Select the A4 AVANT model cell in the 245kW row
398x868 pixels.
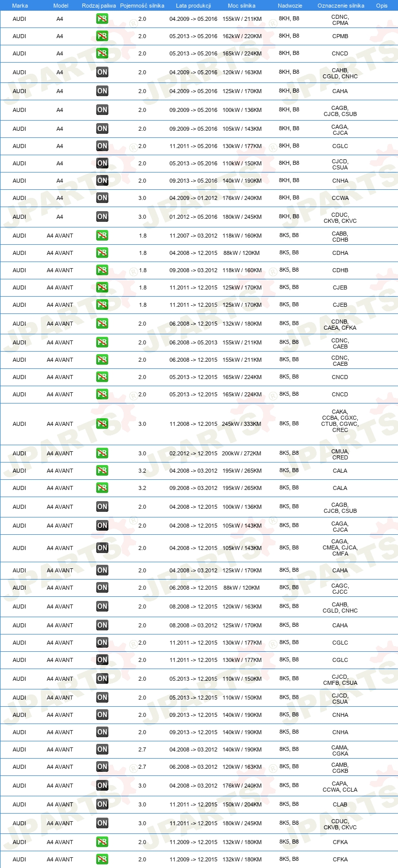(x=60, y=424)
